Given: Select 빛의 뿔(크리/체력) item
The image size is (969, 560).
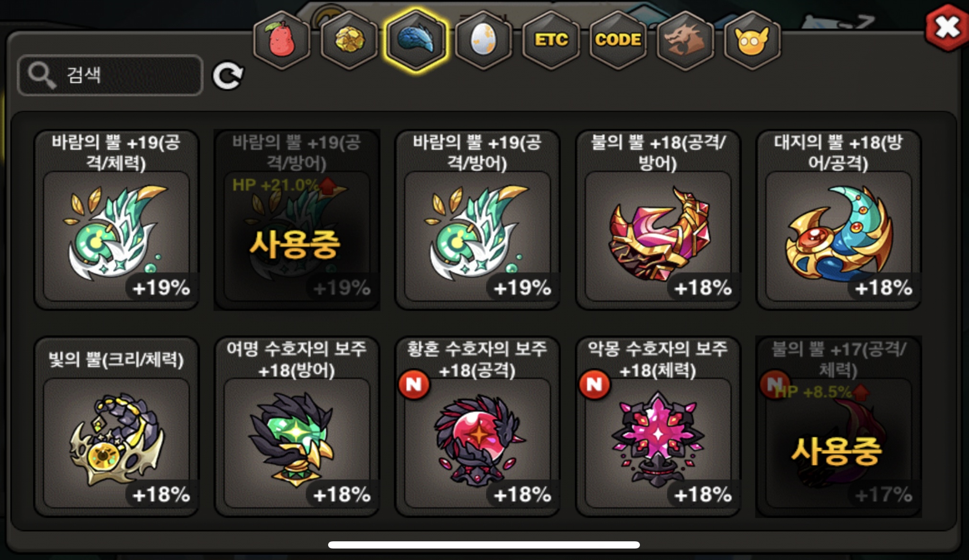Looking at the screenshot, I should coord(116,426).
